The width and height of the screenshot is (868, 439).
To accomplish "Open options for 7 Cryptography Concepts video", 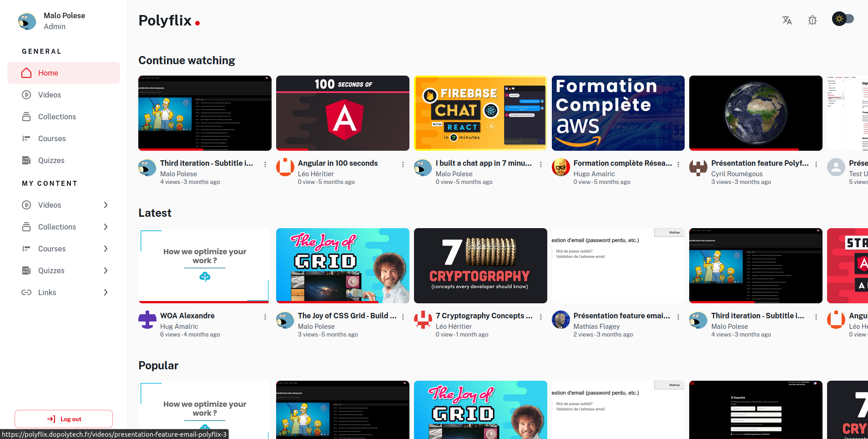I will pos(540,317).
